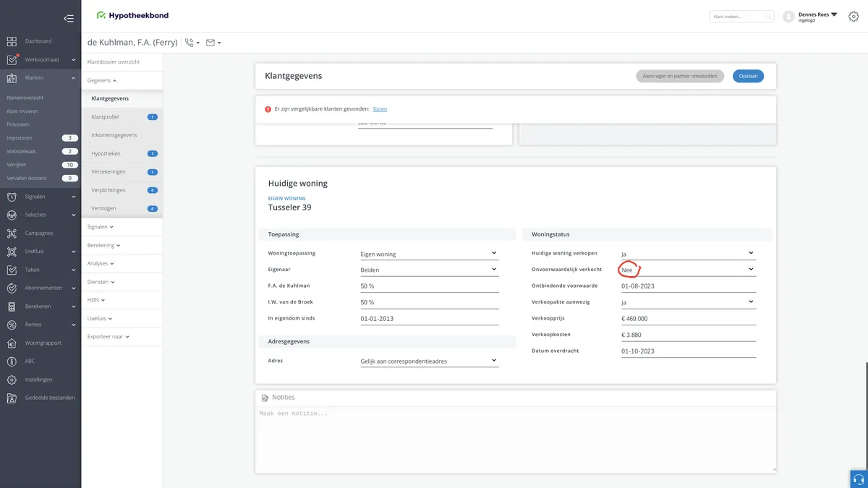Click the Verkoopprijs input field
The width and height of the screenshot is (868, 488).
(688, 319)
